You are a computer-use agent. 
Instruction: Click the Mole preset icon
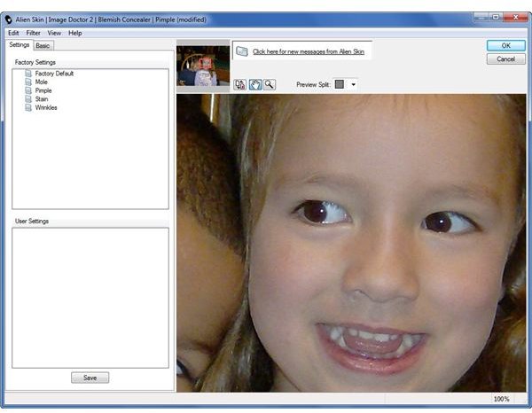coord(28,82)
